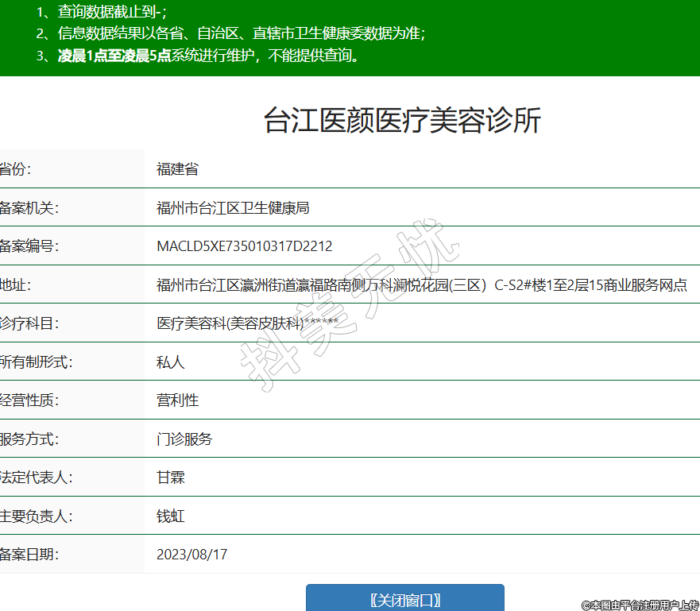This screenshot has width=700, height=611.
Task: Select the authority text 福州市台江区卫生健康局
Action: pos(232,208)
